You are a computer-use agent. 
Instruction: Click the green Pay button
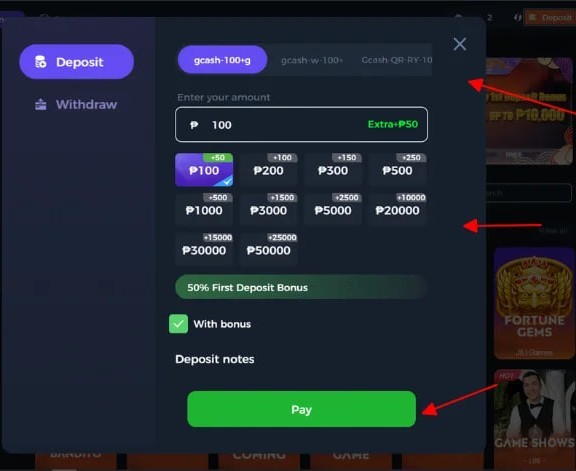(x=302, y=409)
